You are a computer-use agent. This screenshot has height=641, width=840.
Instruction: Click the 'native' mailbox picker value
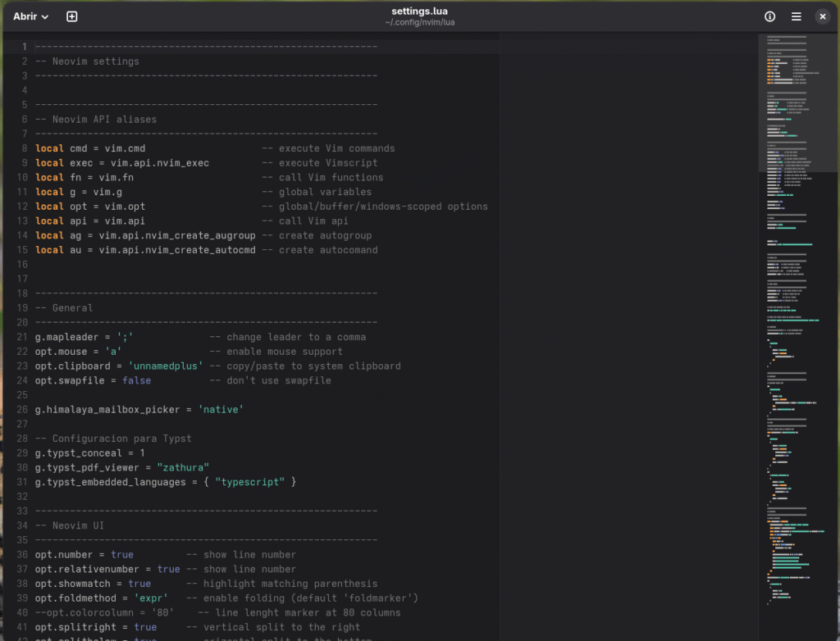(x=221, y=410)
